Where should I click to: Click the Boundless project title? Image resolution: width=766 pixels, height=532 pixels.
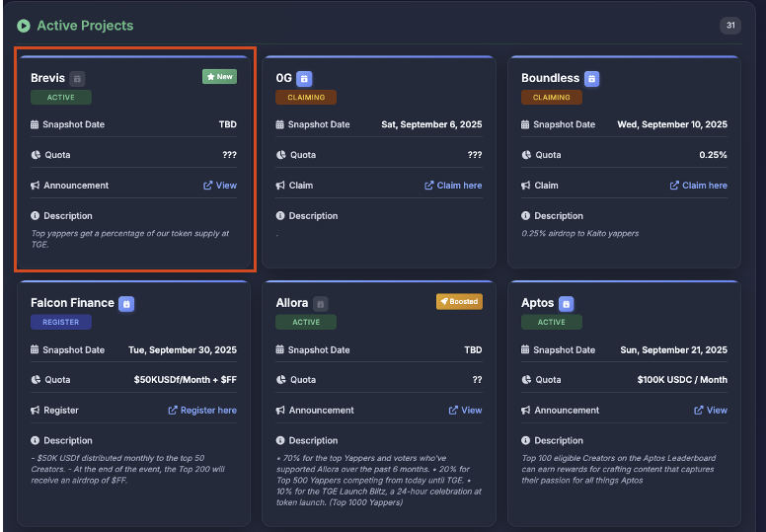click(x=550, y=78)
